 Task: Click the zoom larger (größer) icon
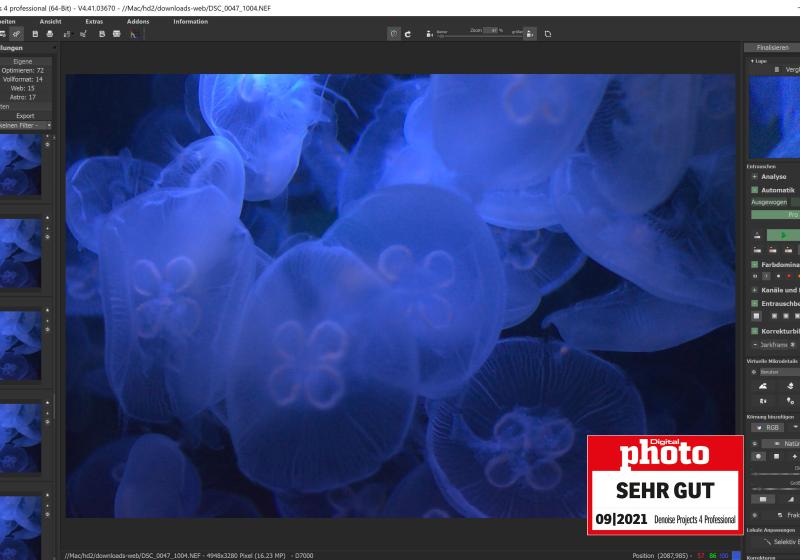click(x=530, y=34)
